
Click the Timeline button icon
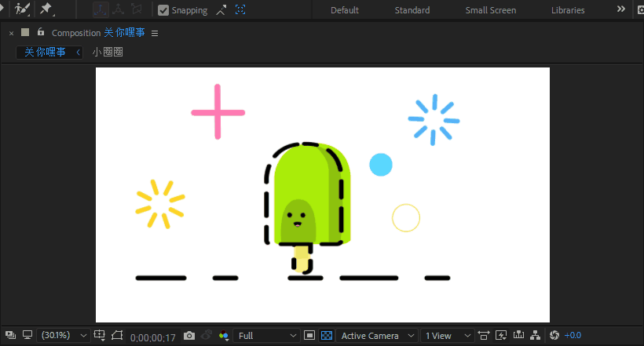point(518,335)
